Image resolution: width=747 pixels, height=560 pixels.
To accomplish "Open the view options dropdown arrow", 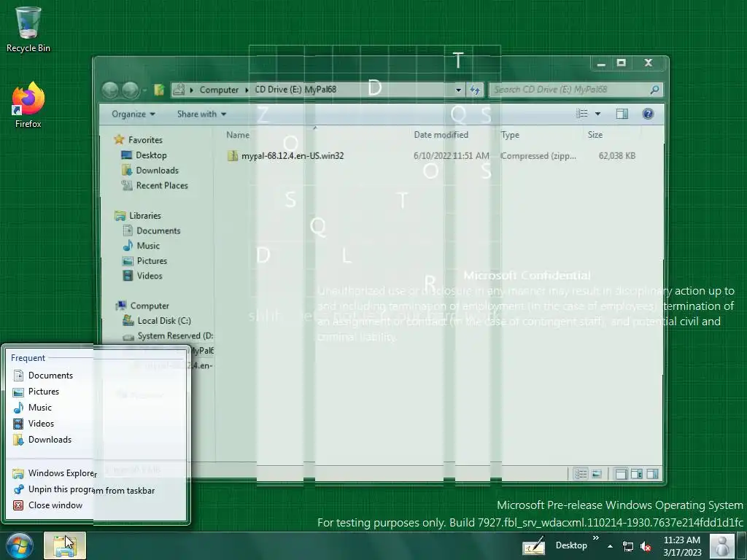I will (x=597, y=114).
